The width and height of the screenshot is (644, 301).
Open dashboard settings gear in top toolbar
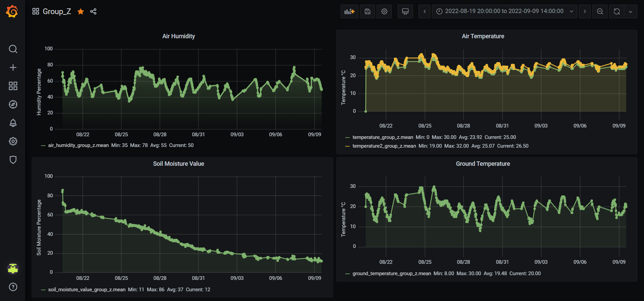coord(384,11)
